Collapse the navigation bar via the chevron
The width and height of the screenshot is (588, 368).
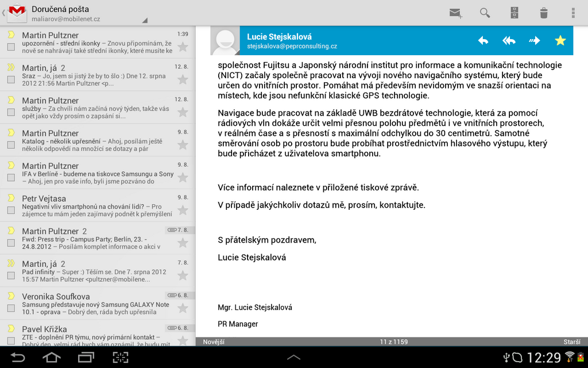tap(4, 12)
